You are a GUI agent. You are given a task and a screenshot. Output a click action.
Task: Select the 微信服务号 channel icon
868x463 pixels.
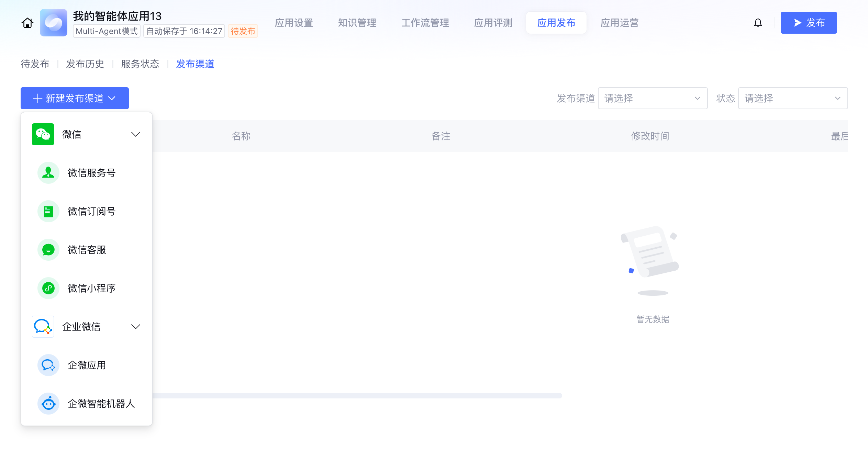click(x=48, y=173)
